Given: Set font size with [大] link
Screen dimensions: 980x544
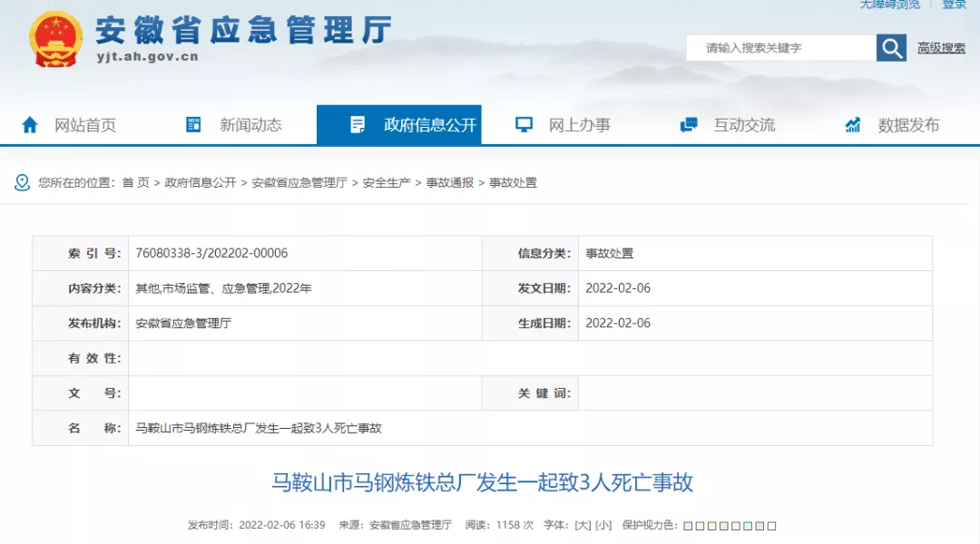Looking at the screenshot, I should click(583, 525).
